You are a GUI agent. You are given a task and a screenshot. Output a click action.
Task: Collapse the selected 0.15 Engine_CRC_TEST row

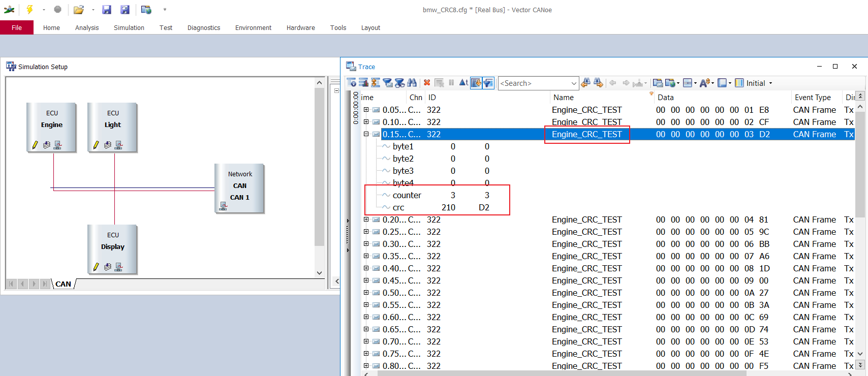coord(366,134)
